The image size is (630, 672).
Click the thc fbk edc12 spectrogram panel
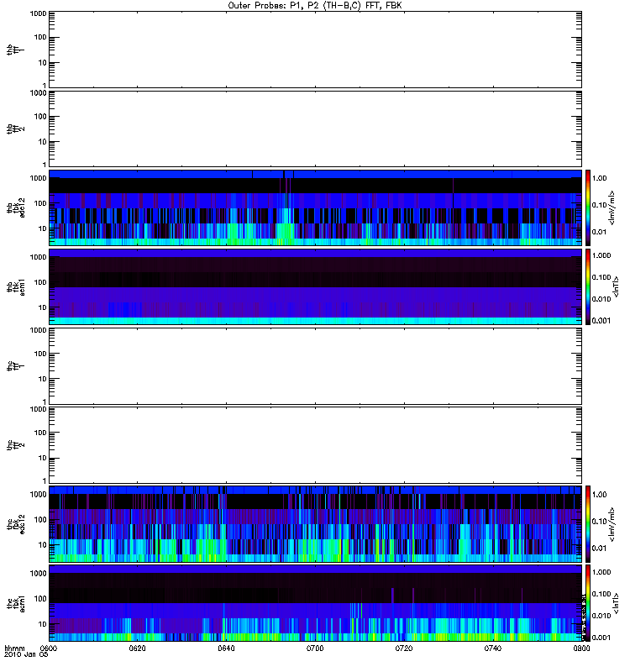(315, 524)
